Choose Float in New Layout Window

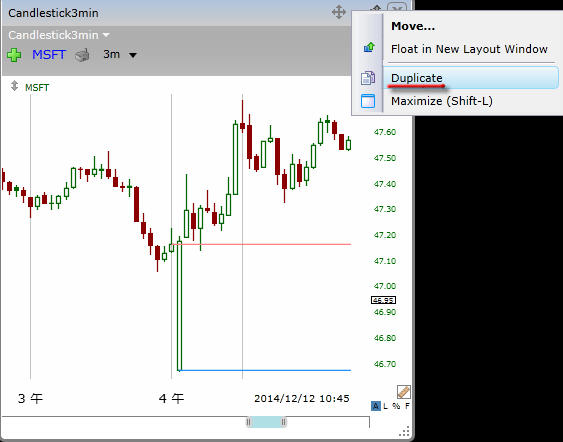pyautogui.click(x=469, y=49)
